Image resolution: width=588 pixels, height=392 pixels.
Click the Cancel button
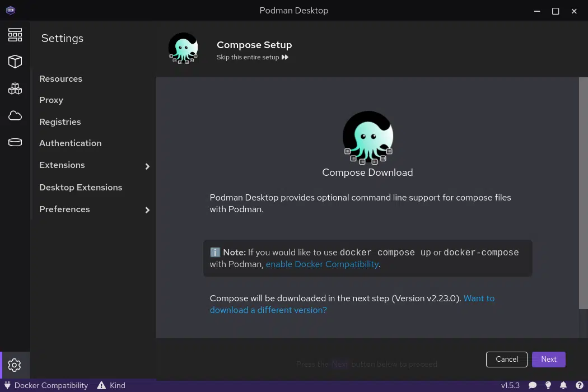point(507,360)
